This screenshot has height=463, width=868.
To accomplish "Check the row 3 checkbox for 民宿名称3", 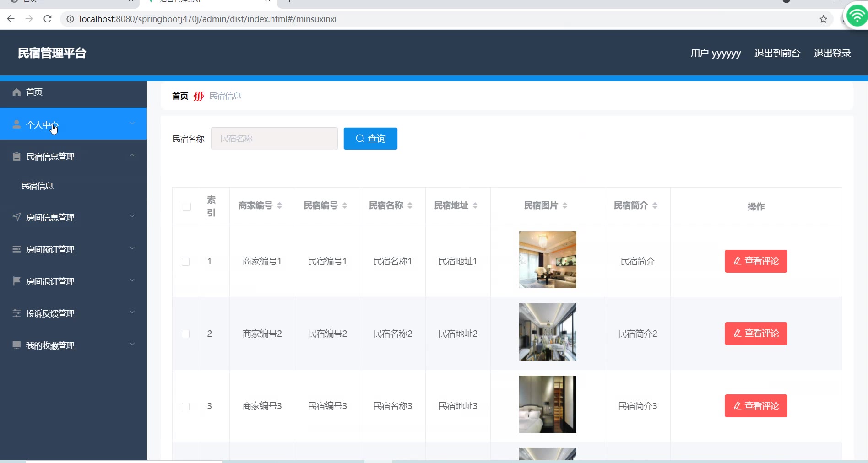I will pyautogui.click(x=186, y=406).
